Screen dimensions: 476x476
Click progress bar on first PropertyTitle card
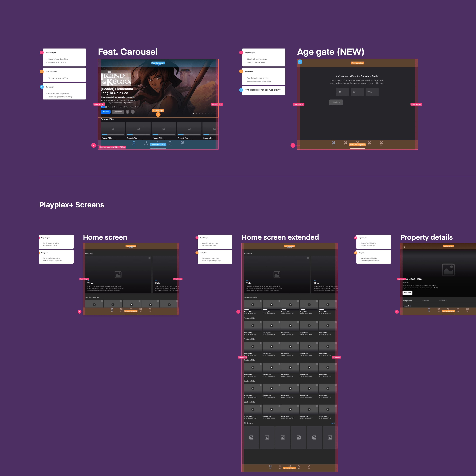(x=113, y=135)
